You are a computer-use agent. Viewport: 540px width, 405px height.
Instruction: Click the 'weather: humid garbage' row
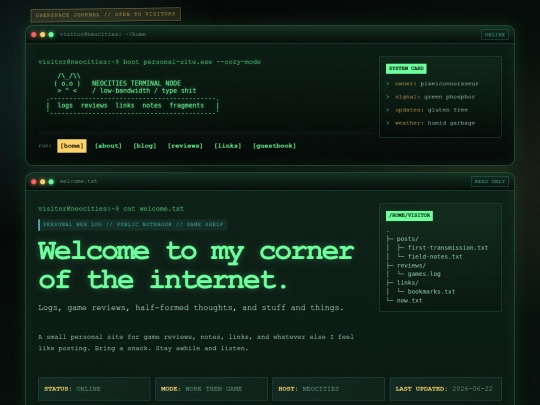430,123
